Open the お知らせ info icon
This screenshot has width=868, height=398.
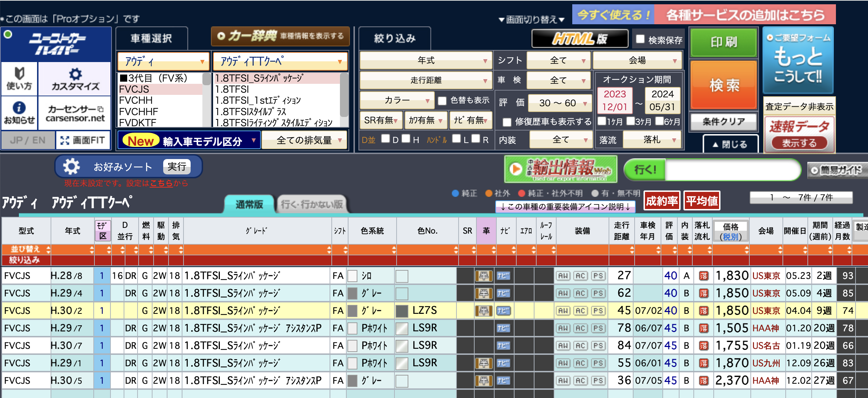coord(19,113)
